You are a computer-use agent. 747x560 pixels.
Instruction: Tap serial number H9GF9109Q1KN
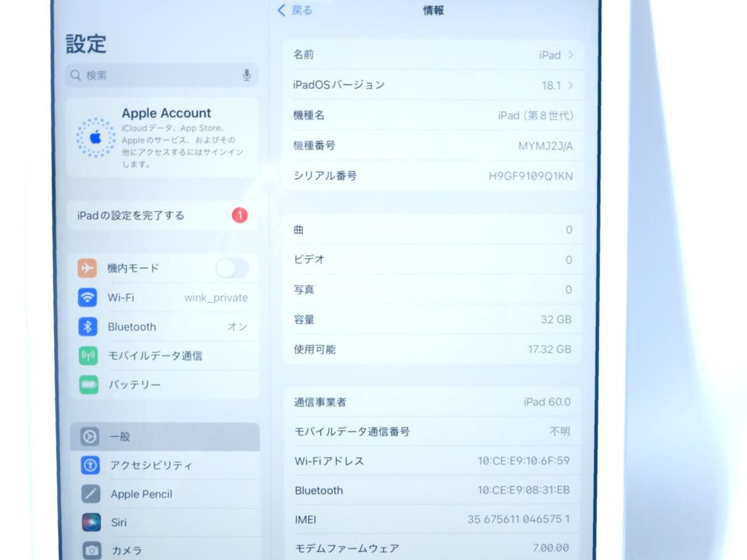point(530,176)
